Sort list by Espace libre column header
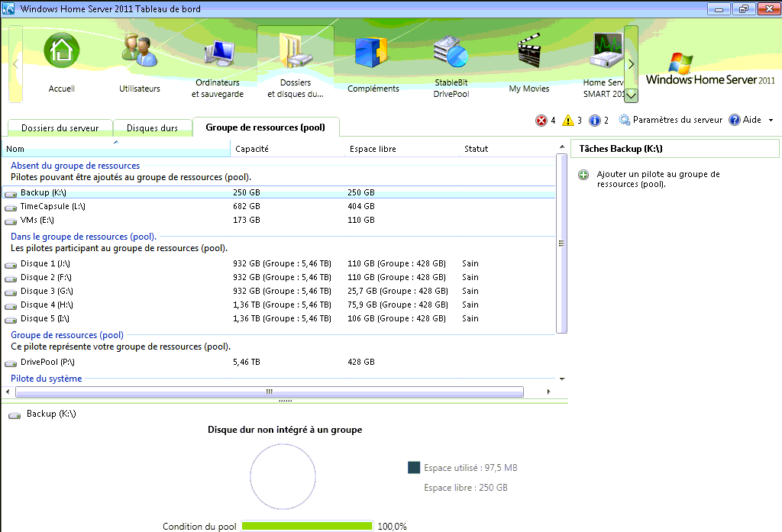The height and width of the screenshot is (532, 782). (x=402, y=149)
